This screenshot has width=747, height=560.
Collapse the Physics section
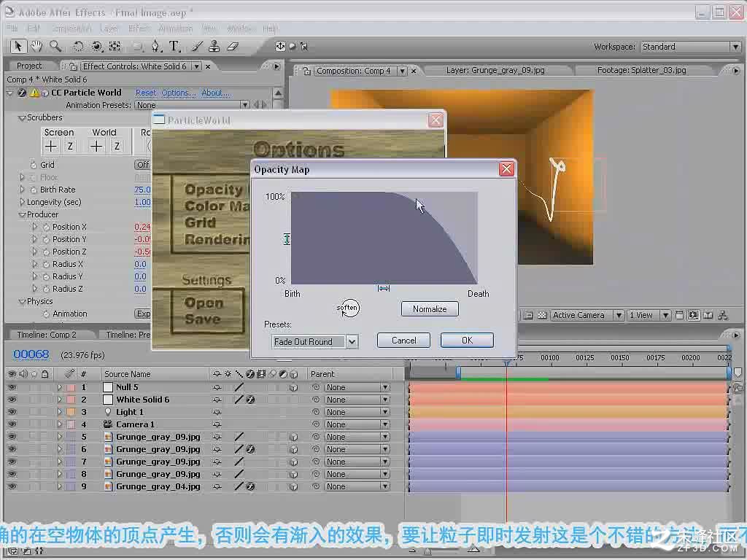[x=22, y=301]
